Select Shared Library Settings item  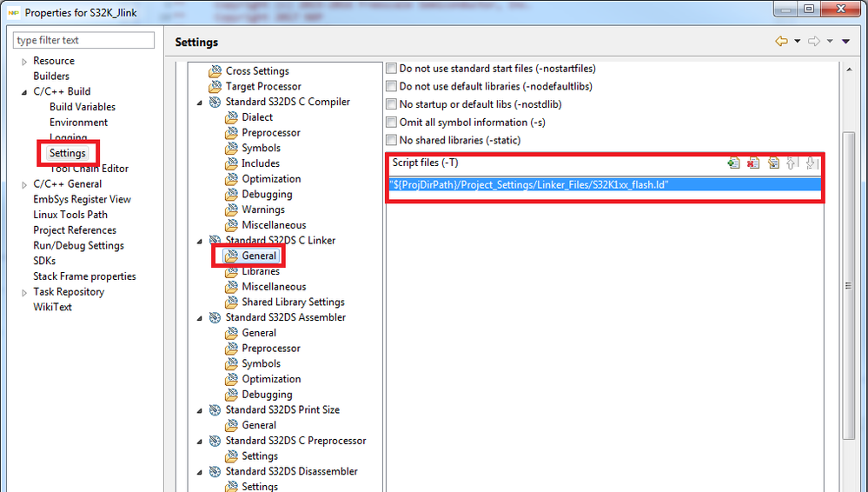point(293,302)
